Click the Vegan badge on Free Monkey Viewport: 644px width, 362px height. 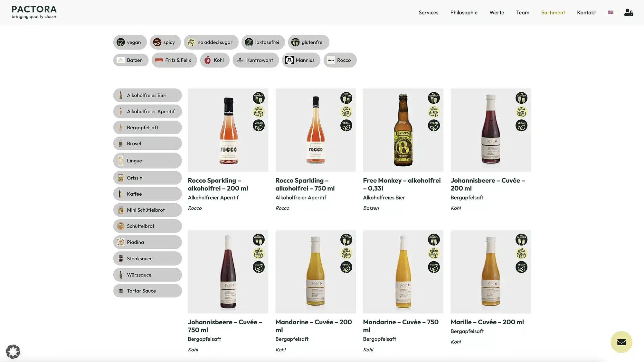434,125
